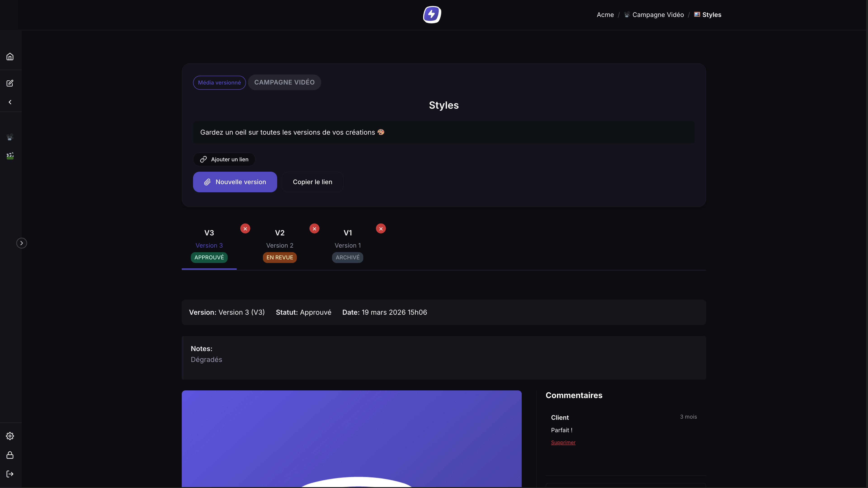This screenshot has height=488, width=868.
Task: Open Campagne Vidéo breadcrumb
Action: coord(654,15)
